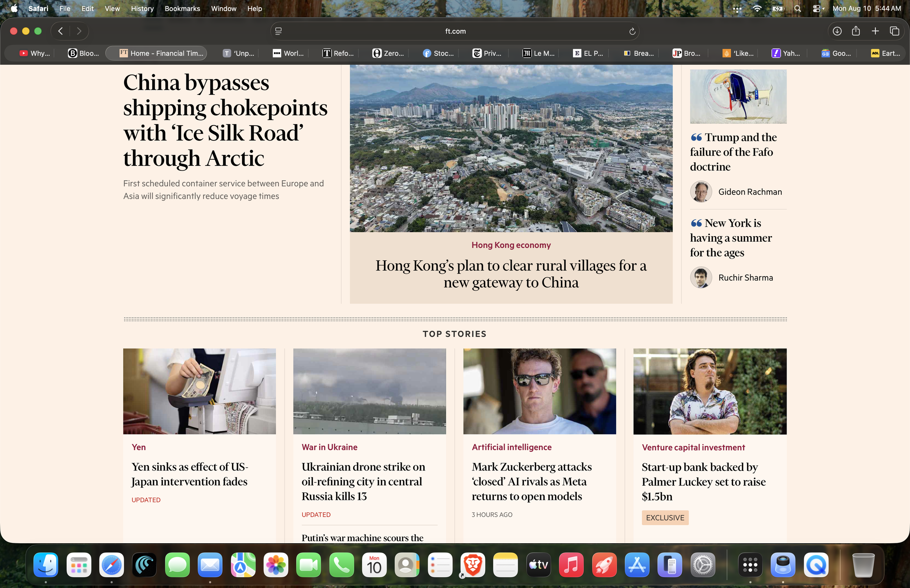Show the tab overview
This screenshot has width=910, height=588.
894,31
